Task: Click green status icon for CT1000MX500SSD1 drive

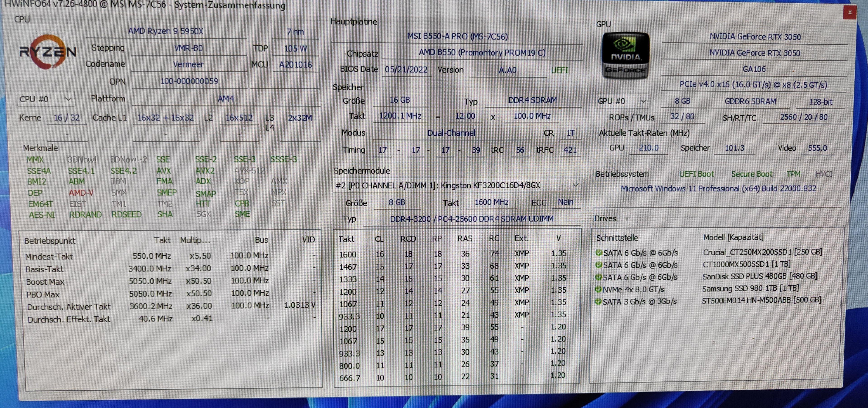Action: point(599,265)
